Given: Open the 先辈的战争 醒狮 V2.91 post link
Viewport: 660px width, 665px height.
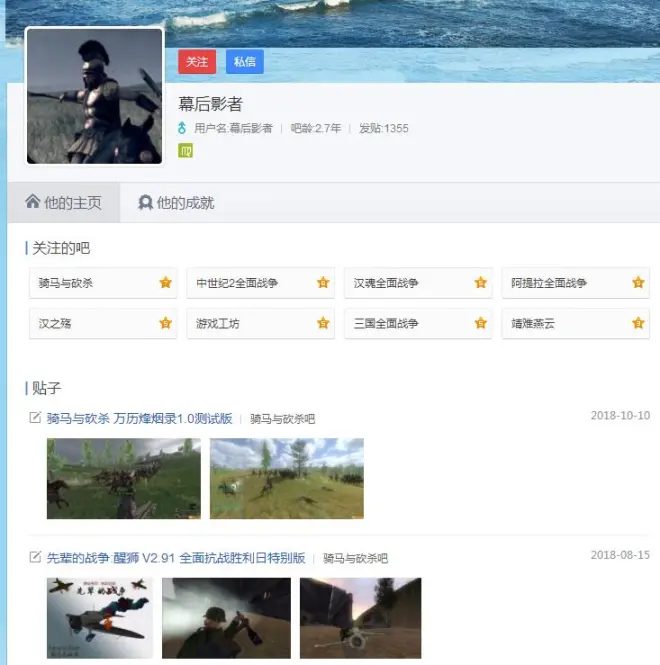Looking at the screenshot, I should coord(175,558).
